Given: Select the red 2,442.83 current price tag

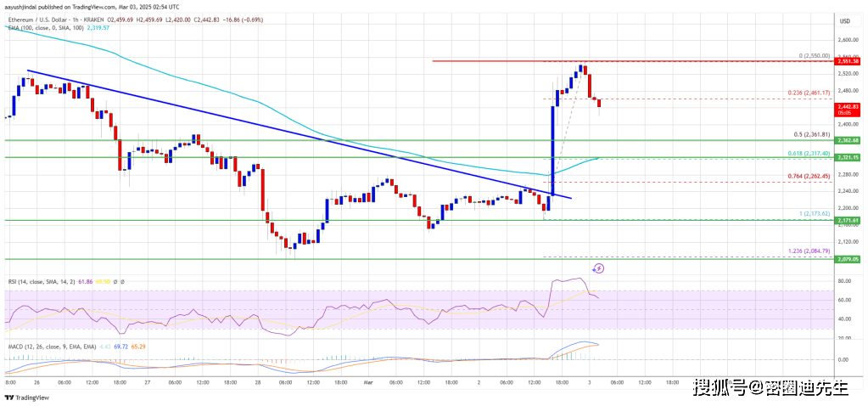Looking at the screenshot, I should coord(848,104).
